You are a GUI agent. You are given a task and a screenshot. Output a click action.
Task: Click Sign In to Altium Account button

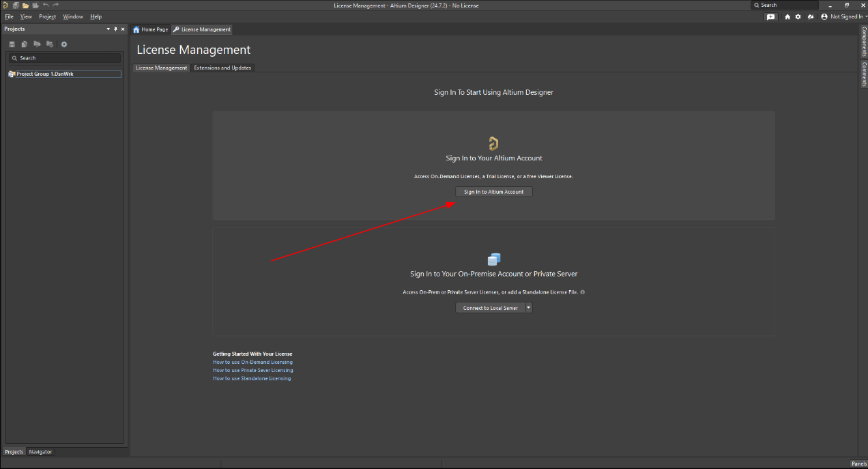[494, 192]
